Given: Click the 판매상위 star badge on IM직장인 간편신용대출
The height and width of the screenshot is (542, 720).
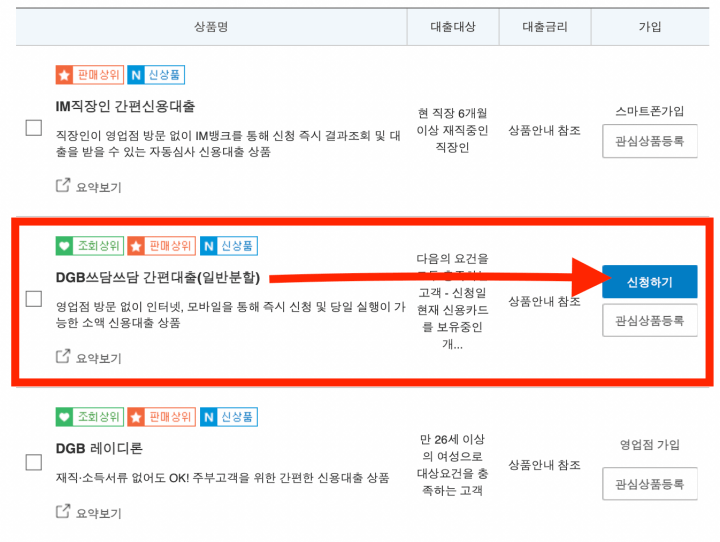Looking at the screenshot, I should coord(90,75).
